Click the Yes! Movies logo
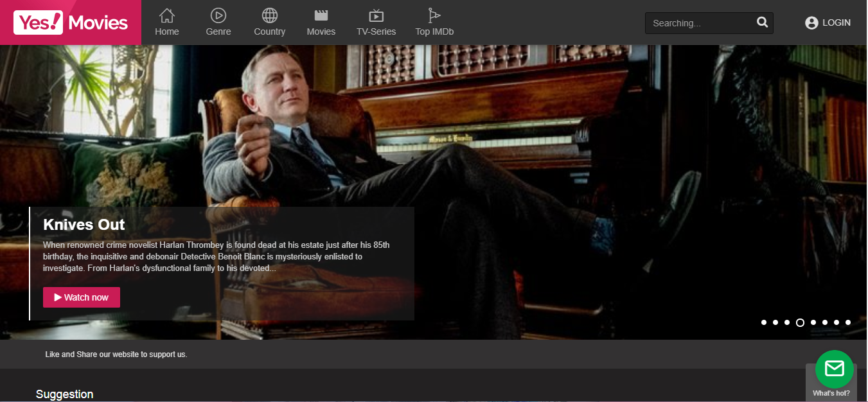Screen dimensions: 868x402 [x=71, y=22]
